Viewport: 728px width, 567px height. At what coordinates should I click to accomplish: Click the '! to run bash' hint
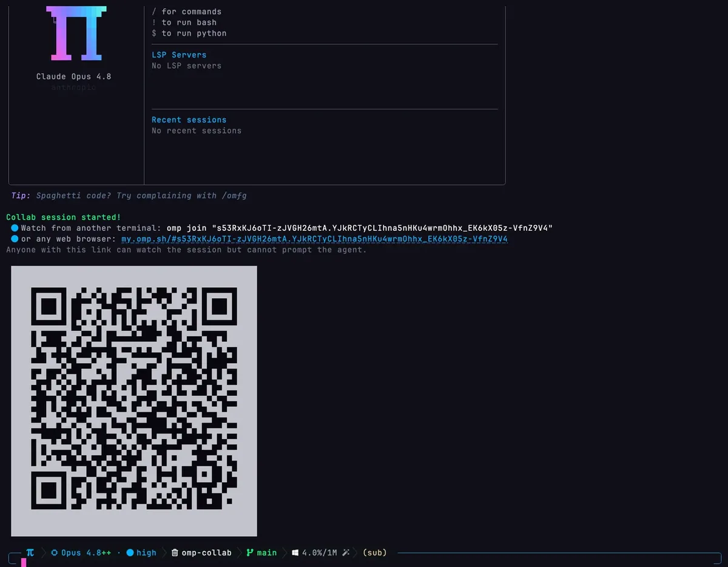[x=184, y=22]
